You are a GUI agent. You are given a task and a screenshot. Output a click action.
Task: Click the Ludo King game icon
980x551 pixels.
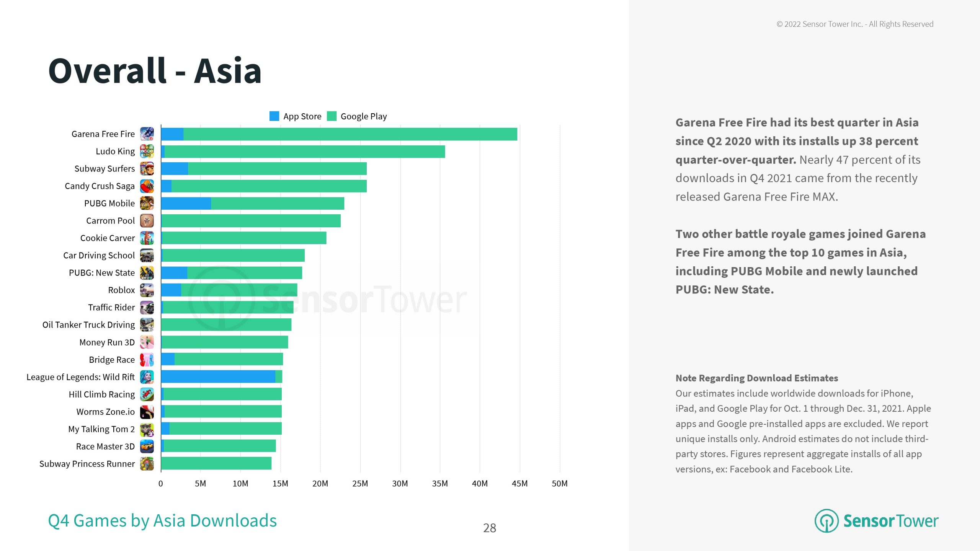pos(147,151)
